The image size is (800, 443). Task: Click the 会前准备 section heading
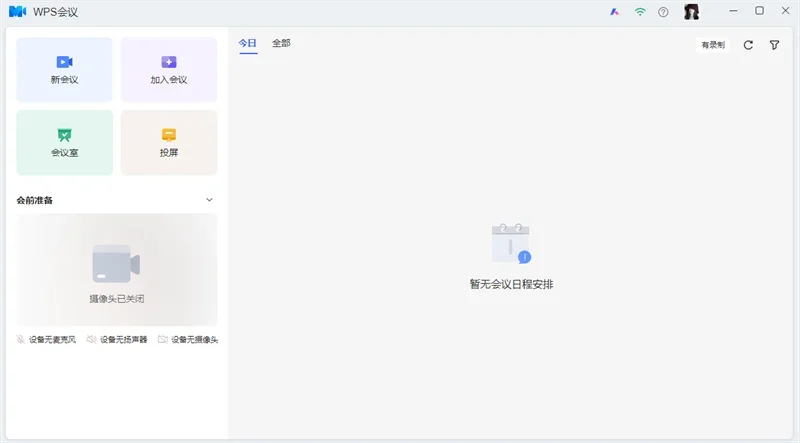click(x=35, y=200)
